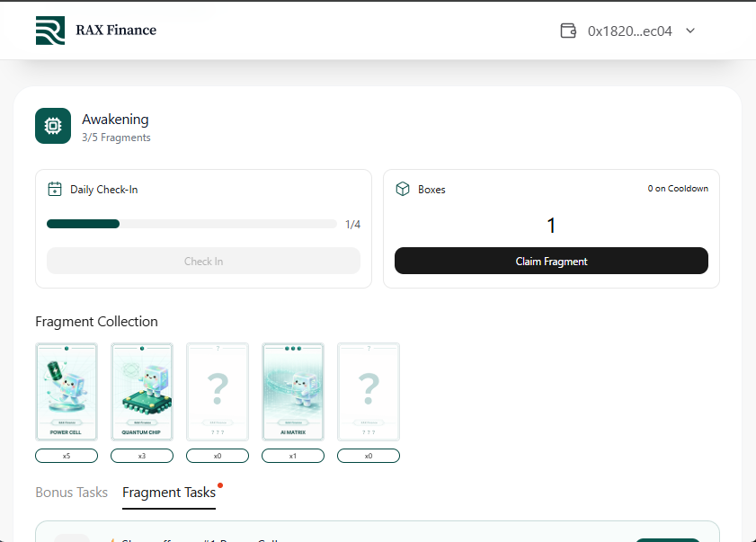Click the wallet icon in header
Image resolution: width=756 pixels, height=542 pixels.
pyautogui.click(x=568, y=31)
